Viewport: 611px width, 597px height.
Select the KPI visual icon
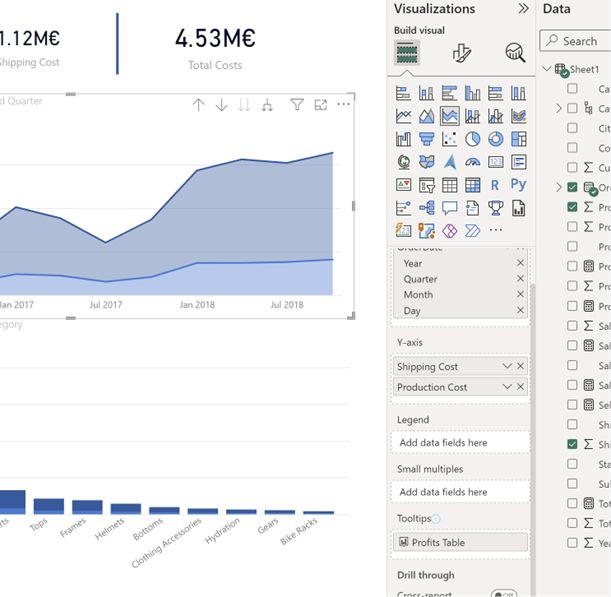403,185
